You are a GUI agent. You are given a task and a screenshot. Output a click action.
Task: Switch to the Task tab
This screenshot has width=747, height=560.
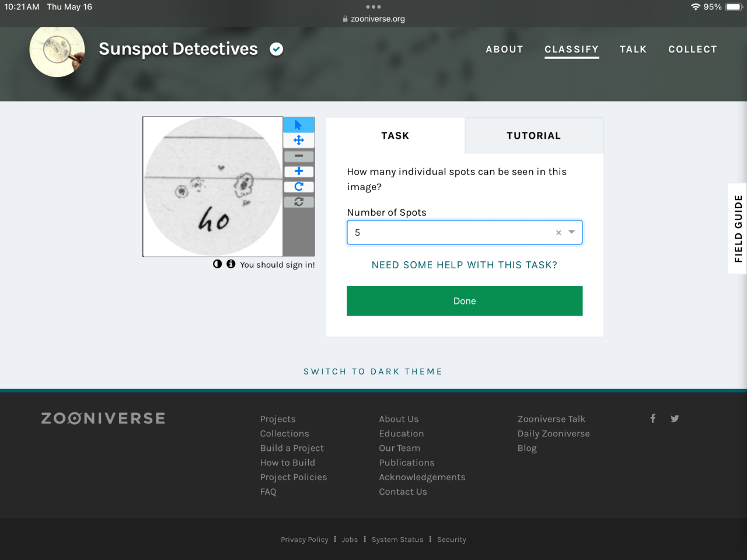tap(396, 135)
